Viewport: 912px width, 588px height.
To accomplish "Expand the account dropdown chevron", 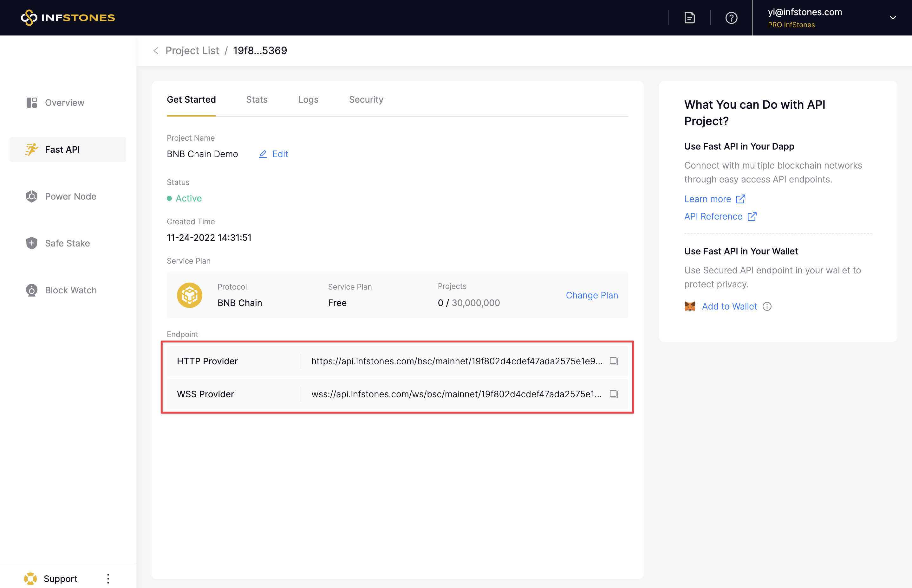I will click(x=893, y=17).
